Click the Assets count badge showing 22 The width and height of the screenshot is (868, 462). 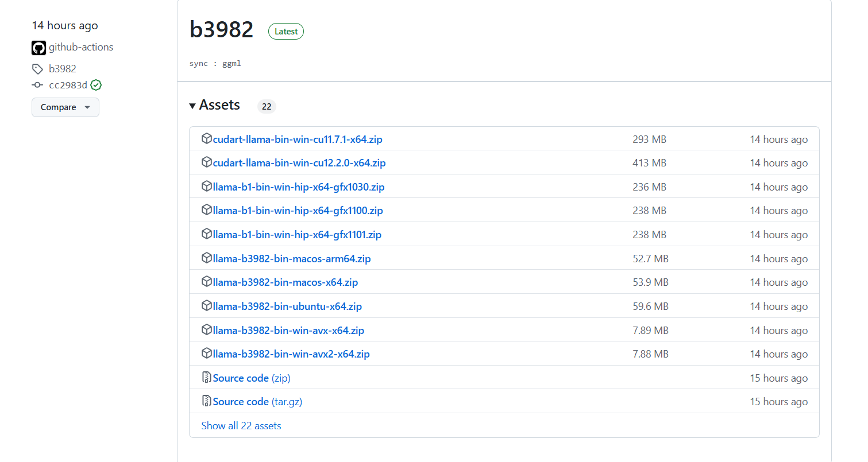point(267,107)
